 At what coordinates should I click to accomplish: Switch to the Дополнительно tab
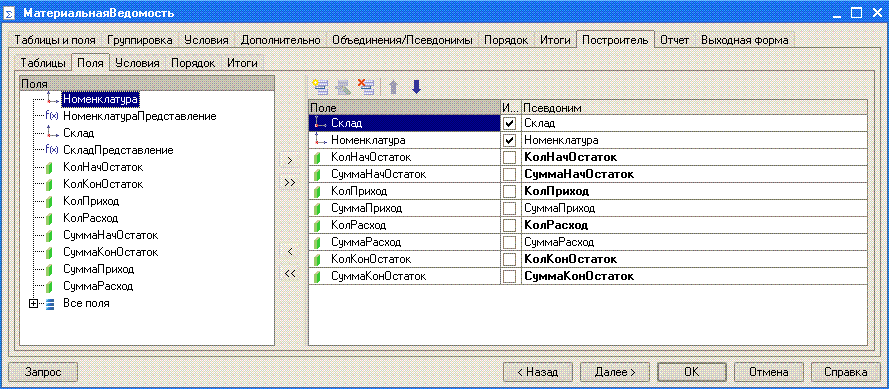[x=281, y=40]
